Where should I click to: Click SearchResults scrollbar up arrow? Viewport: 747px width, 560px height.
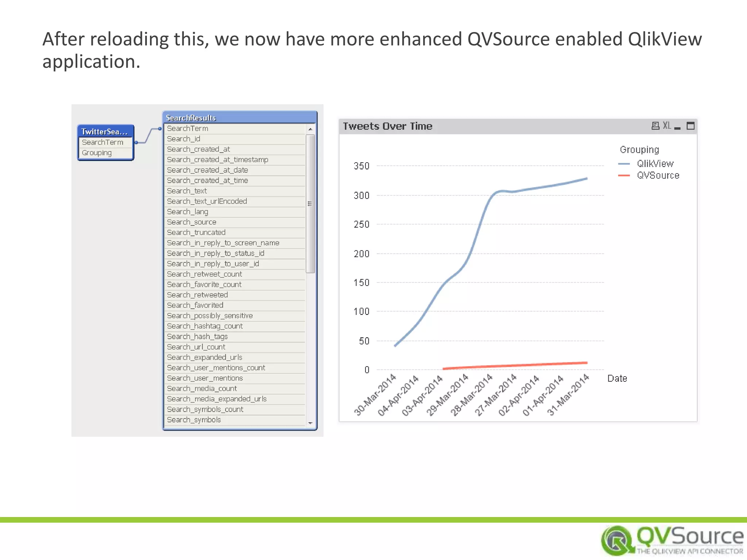coord(310,129)
